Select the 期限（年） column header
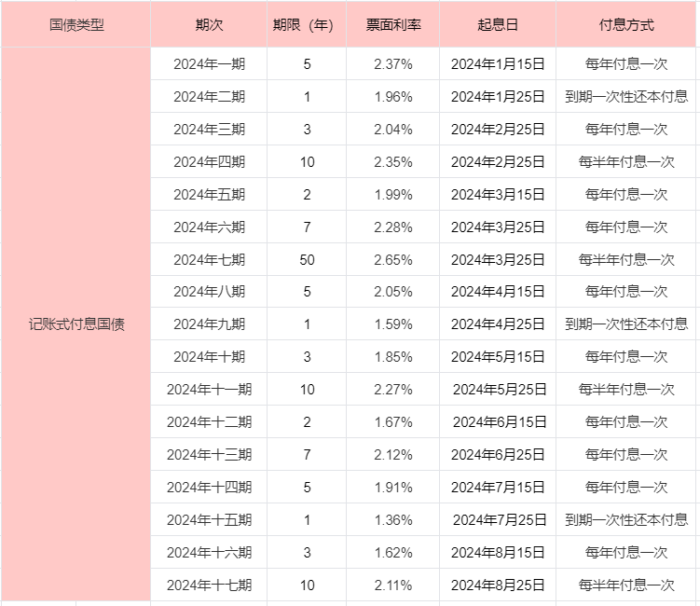Viewport: 700px width, 606px height. click(307, 24)
